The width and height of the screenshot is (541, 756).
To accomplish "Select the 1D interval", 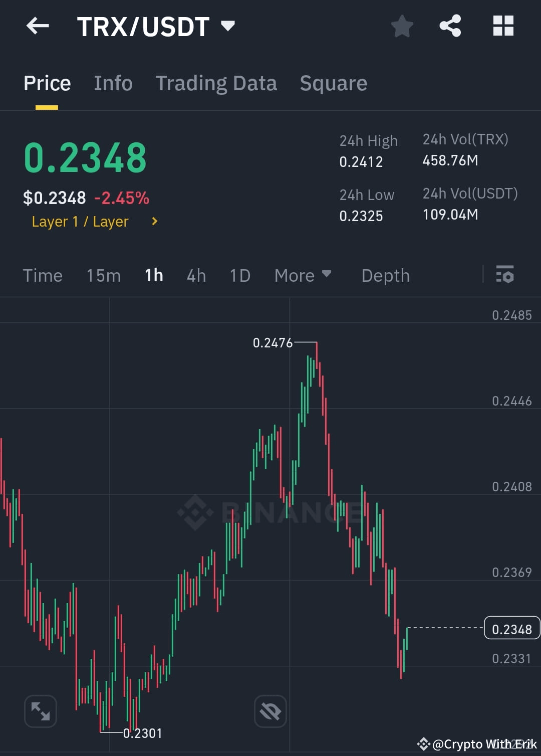I will [x=239, y=275].
